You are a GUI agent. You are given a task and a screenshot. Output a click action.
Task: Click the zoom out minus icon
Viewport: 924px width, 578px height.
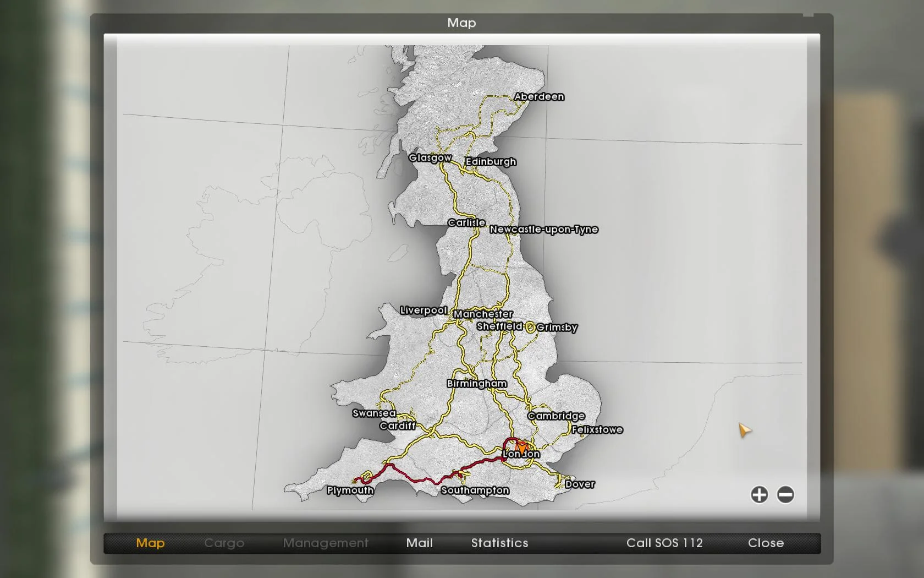point(785,495)
